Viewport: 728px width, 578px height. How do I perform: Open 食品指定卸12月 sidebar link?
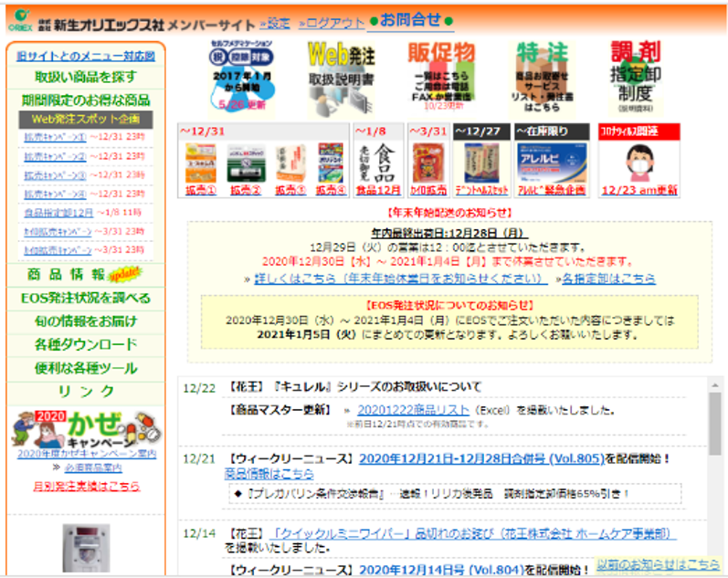[x=58, y=213]
